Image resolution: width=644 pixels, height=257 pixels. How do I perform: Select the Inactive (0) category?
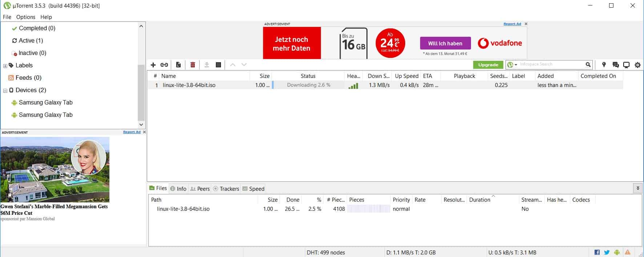coord(32,53)
